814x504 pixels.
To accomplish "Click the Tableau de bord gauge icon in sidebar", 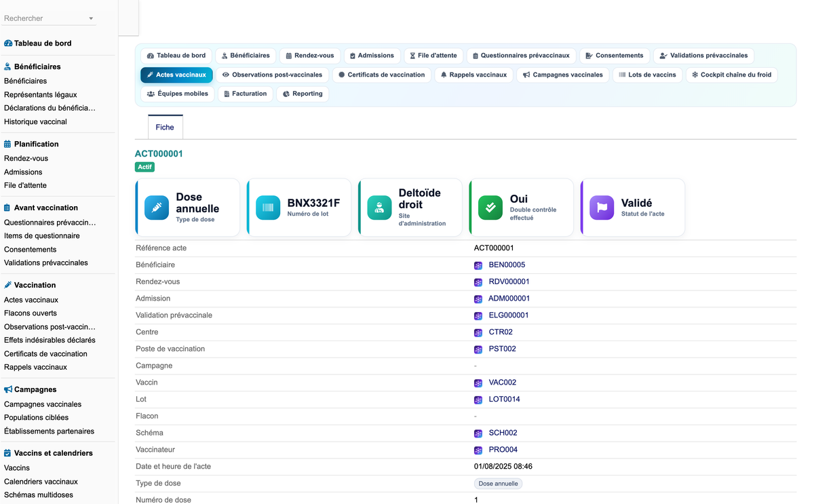I will (8, 43).
